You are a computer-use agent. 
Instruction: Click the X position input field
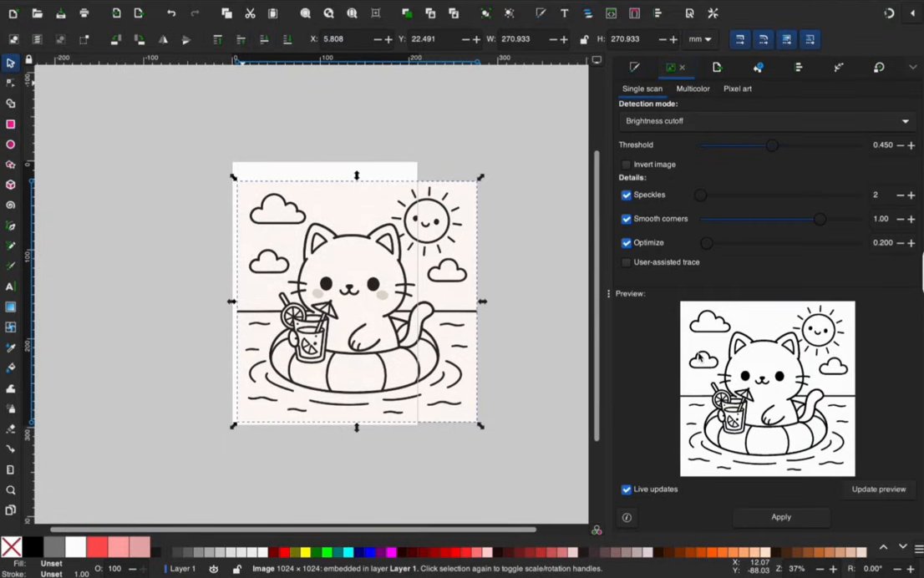pos(347,39)
